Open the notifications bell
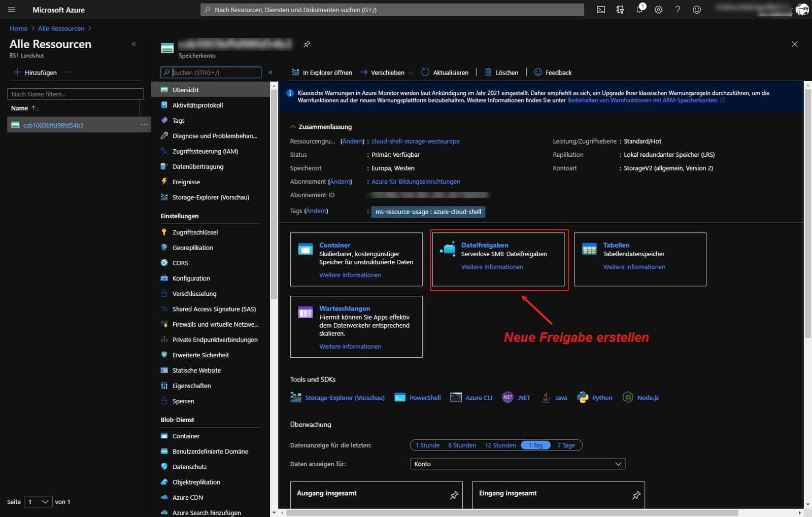Image resolution: width=812 pixels, height=517 pixels. pyautogui.click(x=639, y=9)
